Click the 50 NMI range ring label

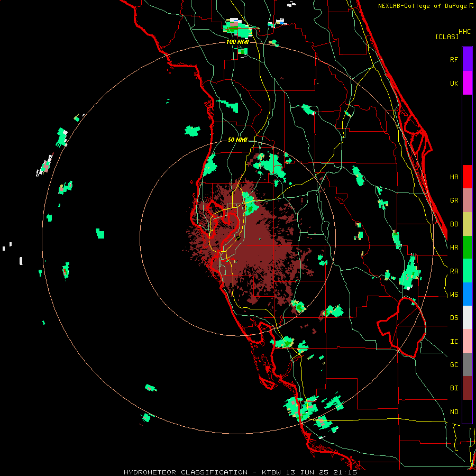coord(237,140)
